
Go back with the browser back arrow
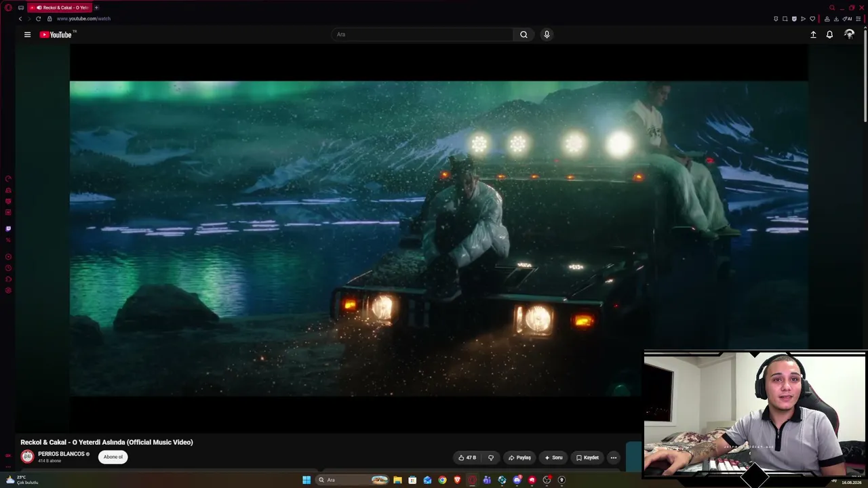[x=20, y=19]
